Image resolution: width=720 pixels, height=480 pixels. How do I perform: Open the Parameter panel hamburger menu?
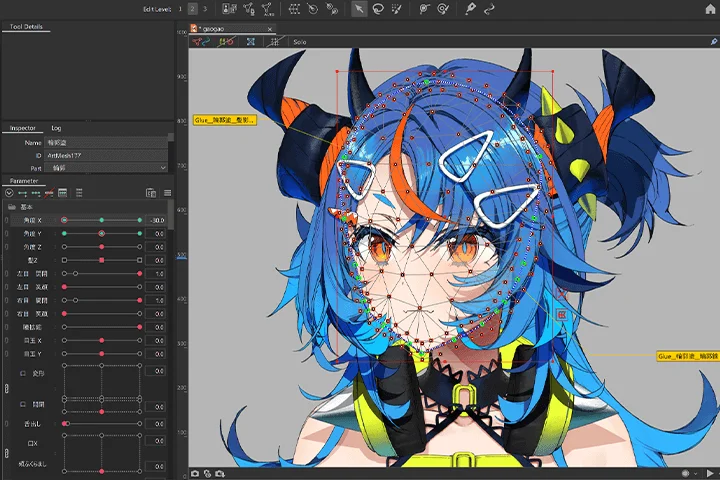(167, 193)
